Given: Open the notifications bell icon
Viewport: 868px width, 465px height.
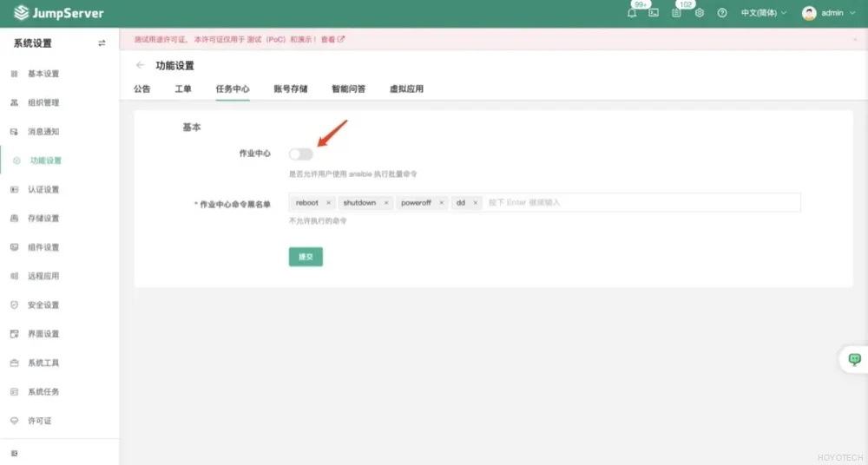Looking at the screenshot, I should point(632,13).
